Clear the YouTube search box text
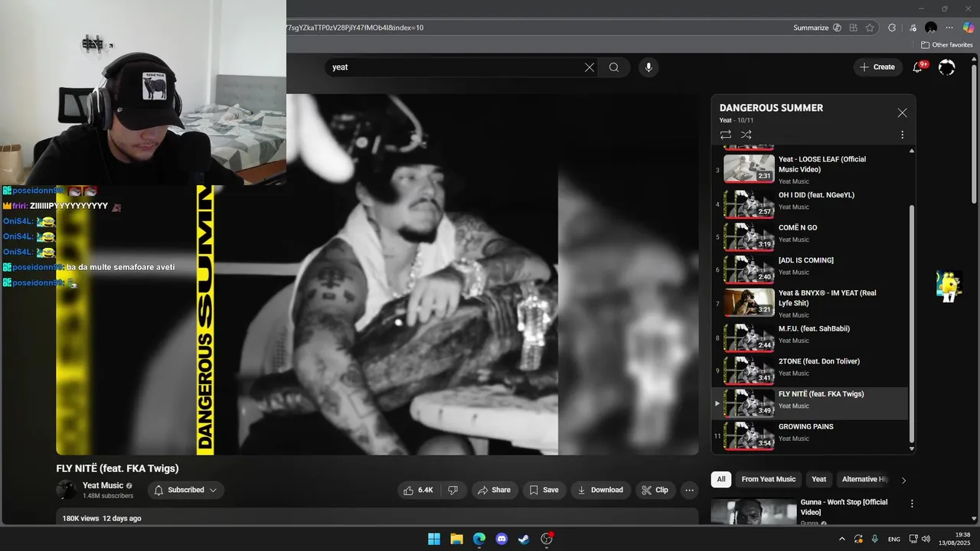 (x=590, y=67)
